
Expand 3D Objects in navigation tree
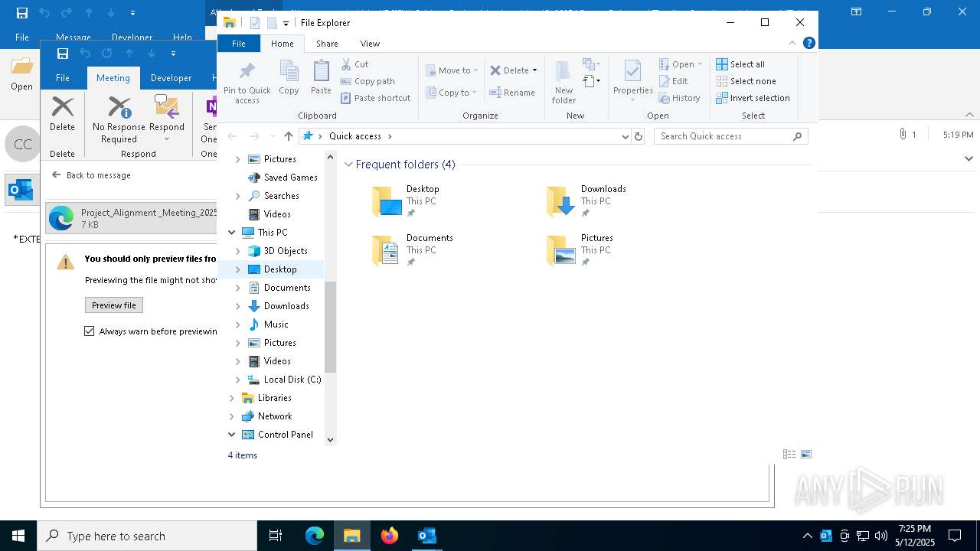tap(237, 251)
